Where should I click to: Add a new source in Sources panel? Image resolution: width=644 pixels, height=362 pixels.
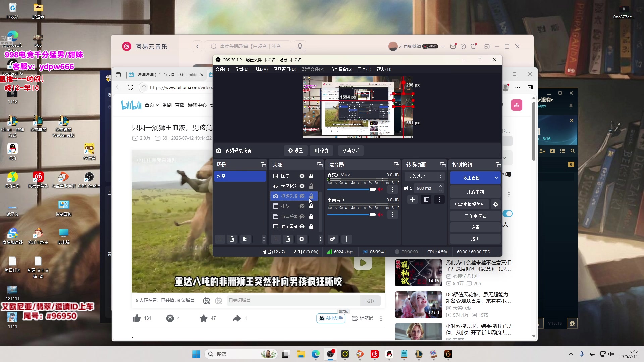[x=276, y=239]
